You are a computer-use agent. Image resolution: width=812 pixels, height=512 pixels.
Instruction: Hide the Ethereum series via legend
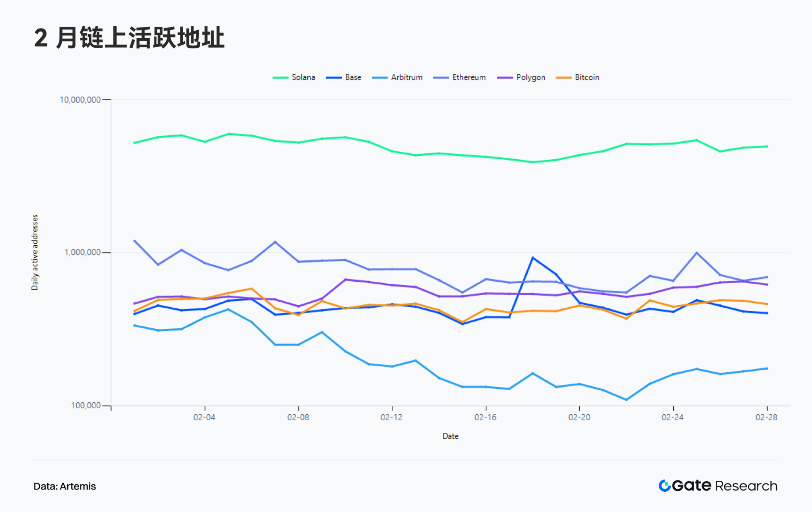pyautogui.click(x=468, y=77)
